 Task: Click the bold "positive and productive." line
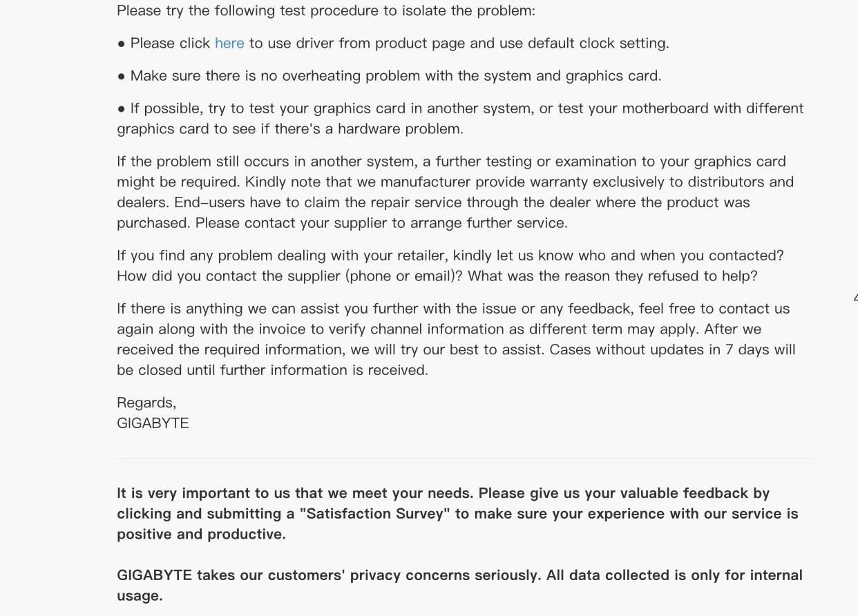[201, 535]
